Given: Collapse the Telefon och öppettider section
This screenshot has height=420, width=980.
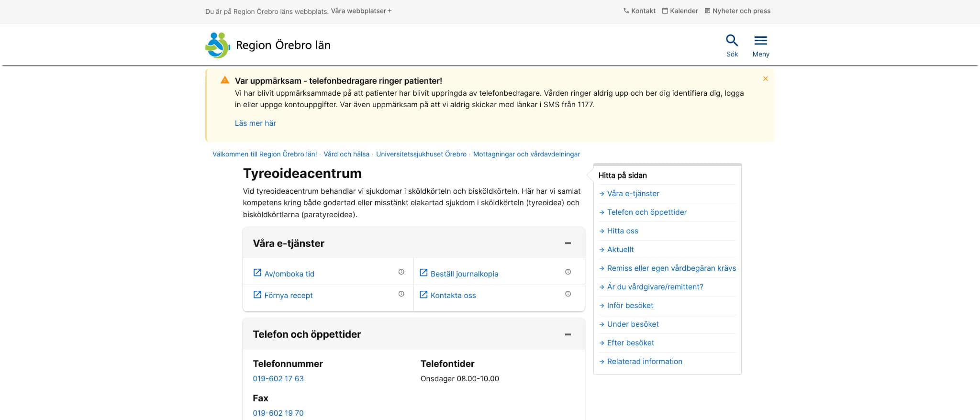Looking at the screenshot, I should pos(568,334).
